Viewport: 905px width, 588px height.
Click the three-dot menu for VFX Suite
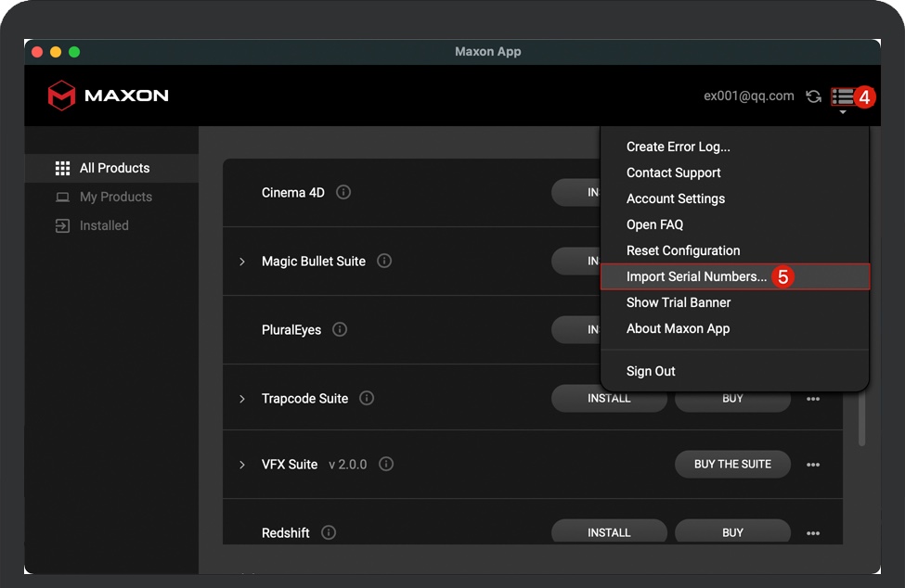point(813,465)
